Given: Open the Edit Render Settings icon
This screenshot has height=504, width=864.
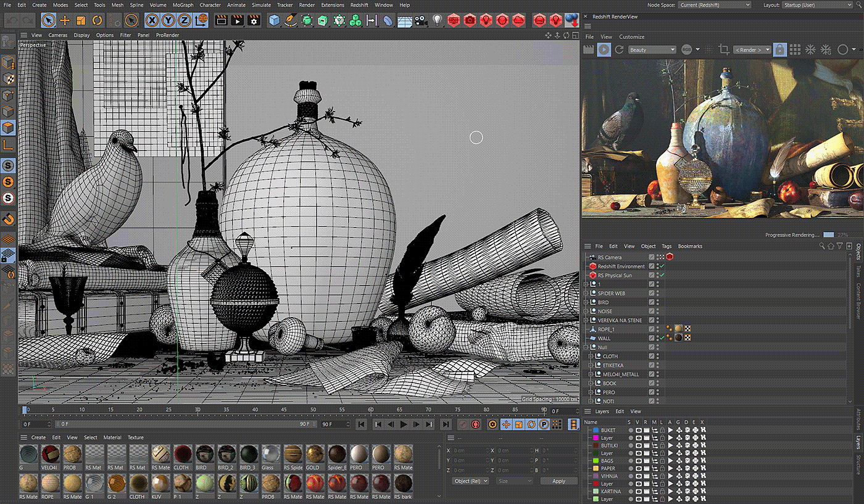Looking at the screenshot, I should 254,20.
